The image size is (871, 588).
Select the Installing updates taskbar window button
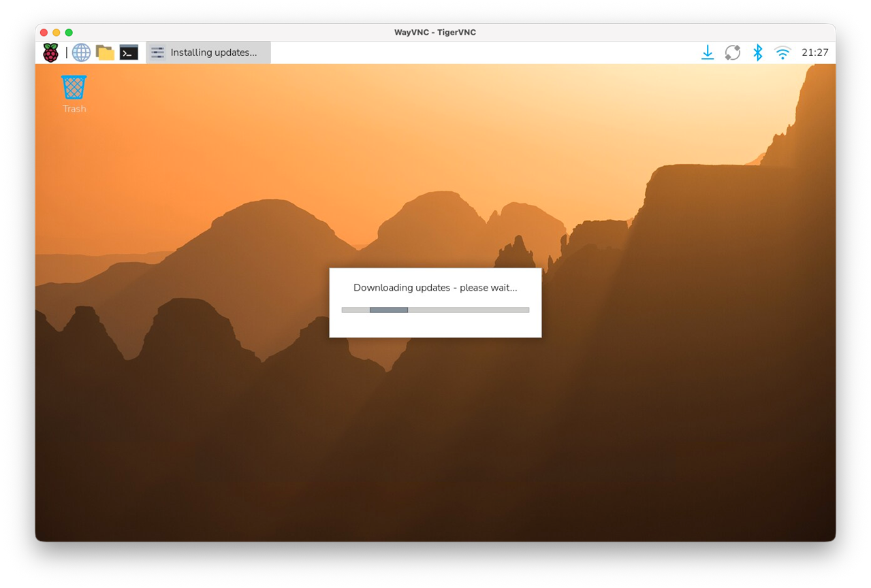[x=208, y=52]
